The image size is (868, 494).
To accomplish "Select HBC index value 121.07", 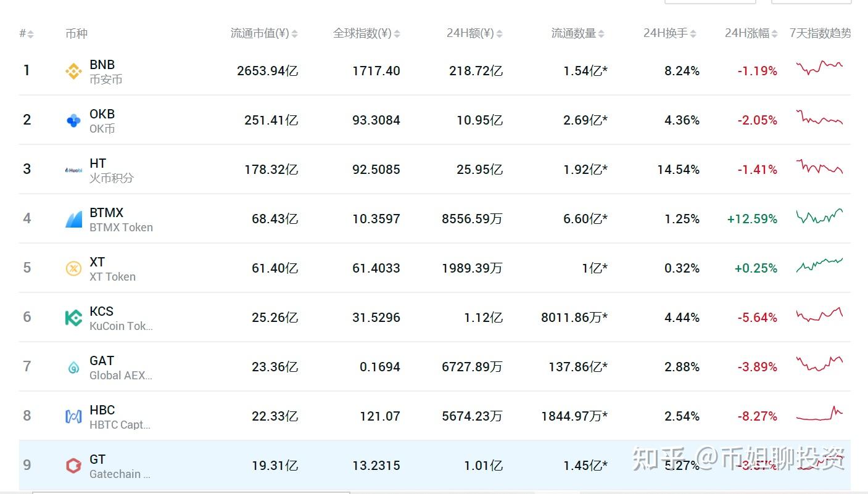I will [x=380, y=416].
